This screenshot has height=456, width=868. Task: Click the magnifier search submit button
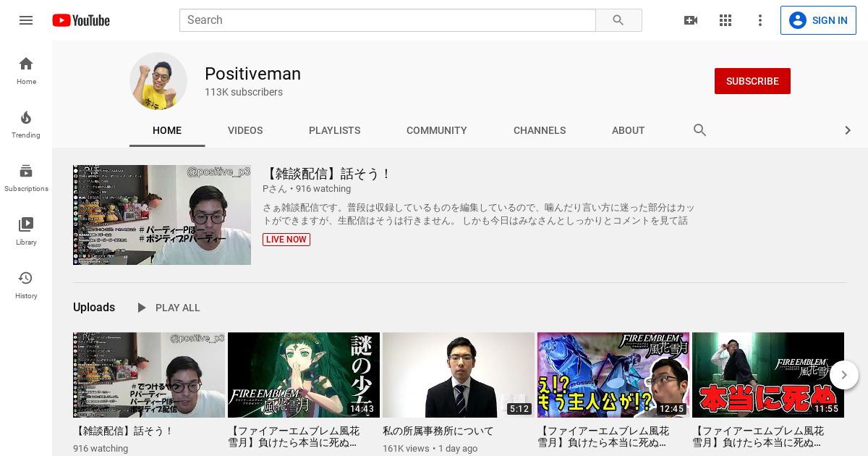pos(618,20)
